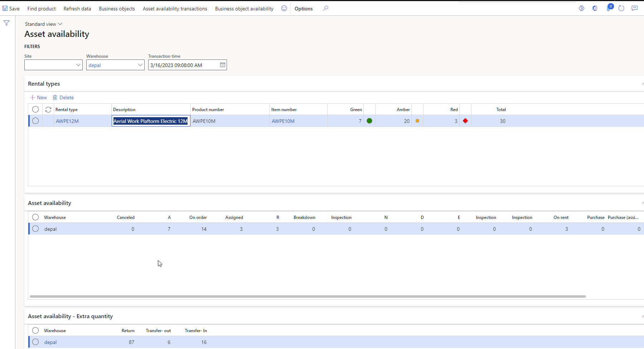Select the AWPE12M rental type row checkbox
This screenshot has width=644, height=349.
pos(35,121)
